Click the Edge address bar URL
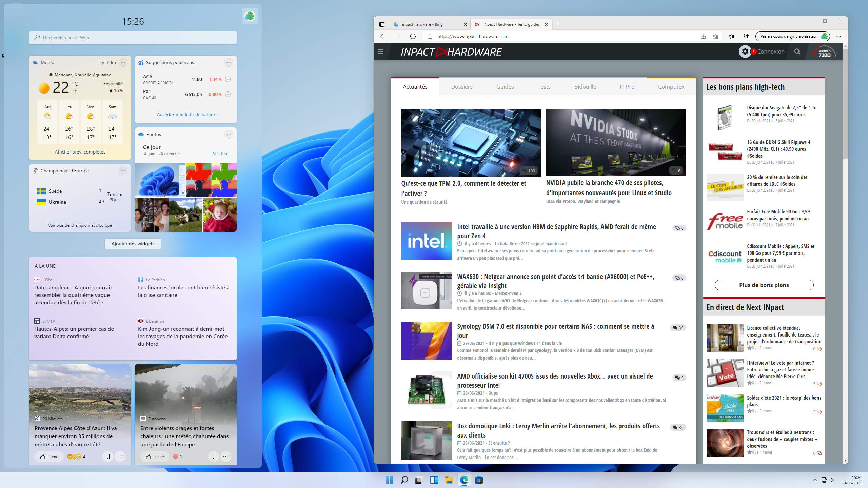 [473, 36]
